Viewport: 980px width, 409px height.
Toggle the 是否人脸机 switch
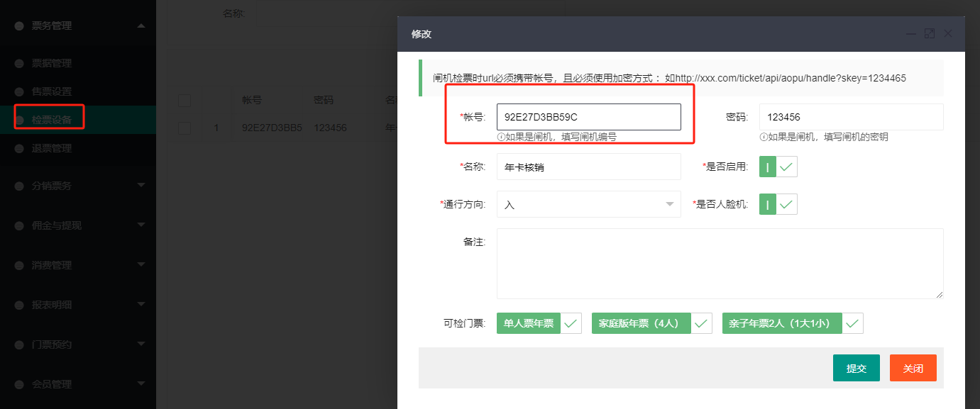pos(778,204)
